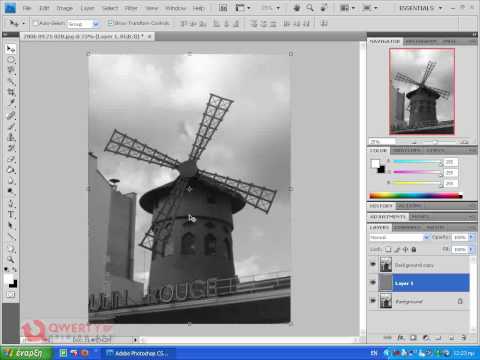Open the Auto-Select Group dropdown
480x360 pixels.
click(x=83, y=24)
